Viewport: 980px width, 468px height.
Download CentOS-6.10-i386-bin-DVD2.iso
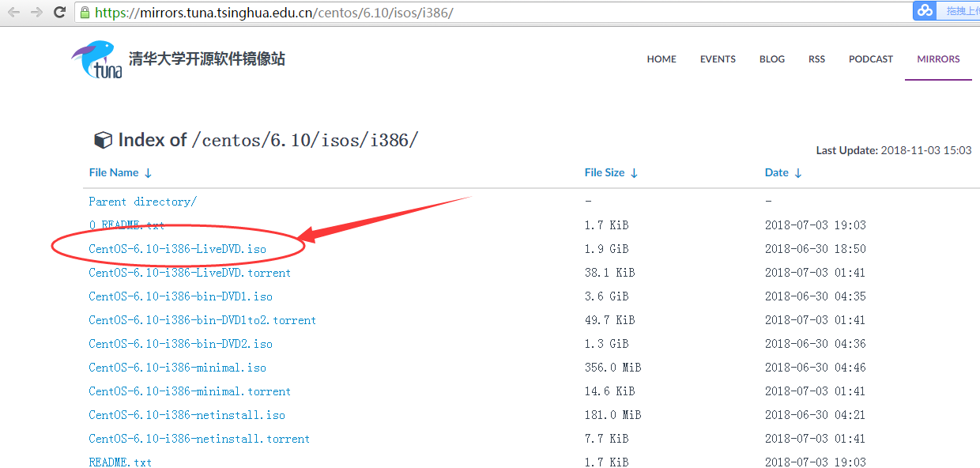point(180,344)
